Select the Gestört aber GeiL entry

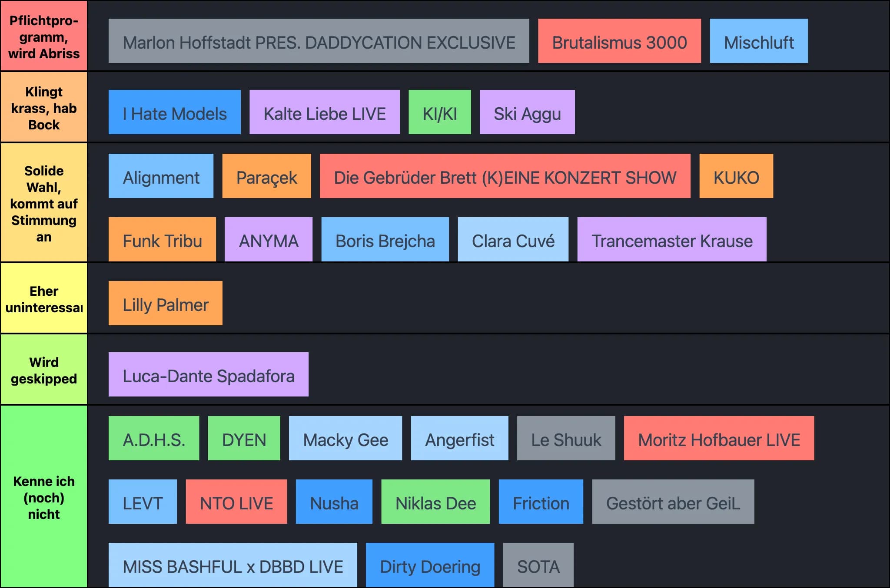pos(673,502)
